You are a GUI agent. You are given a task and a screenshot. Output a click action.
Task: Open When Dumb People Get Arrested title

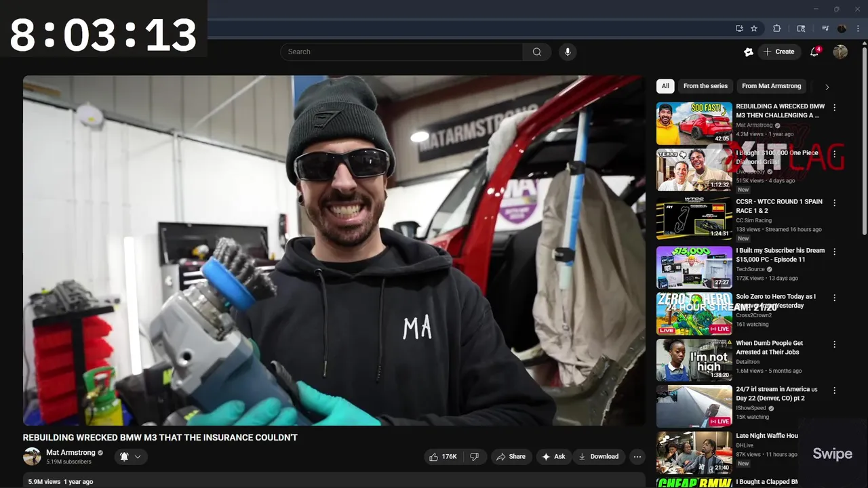click(x=770, y=348)
